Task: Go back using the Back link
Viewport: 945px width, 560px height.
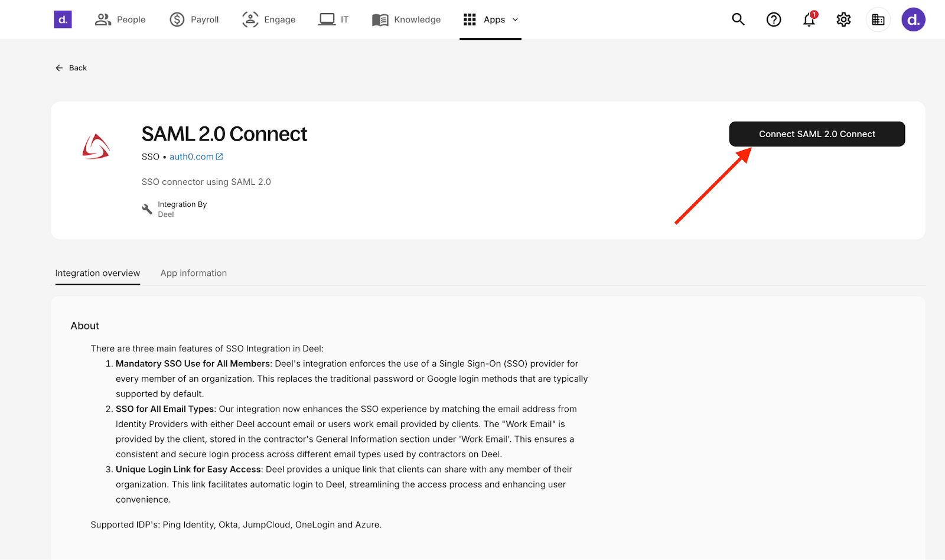Action: [71, 68]
